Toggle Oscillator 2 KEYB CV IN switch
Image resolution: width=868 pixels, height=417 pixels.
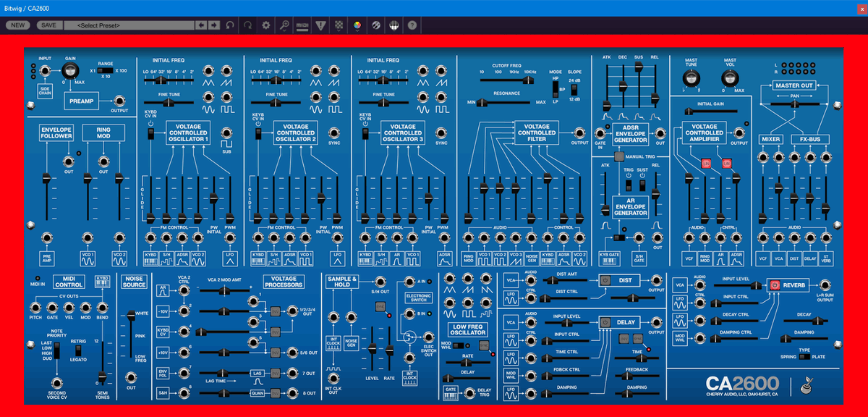(x=258, y=135)
